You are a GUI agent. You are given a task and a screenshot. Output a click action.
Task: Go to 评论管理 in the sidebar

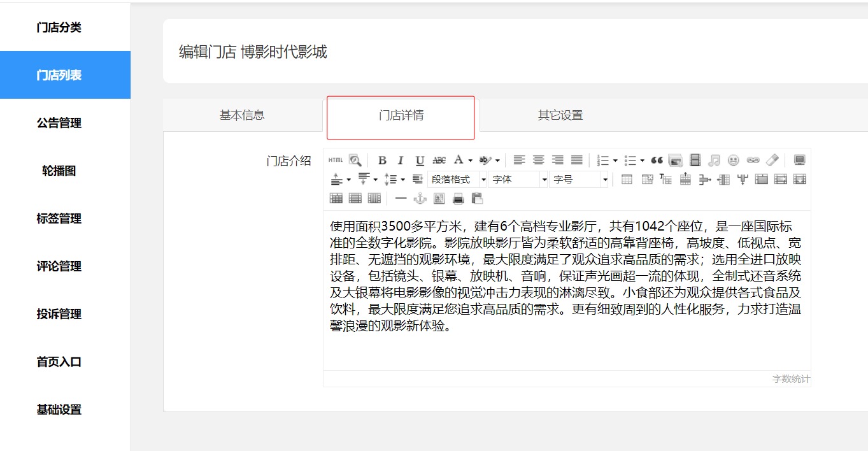[59, 266]
